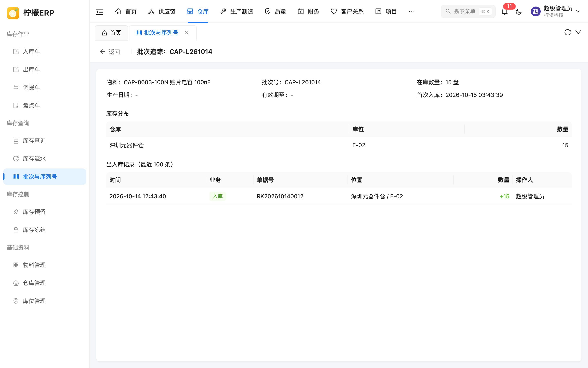
Task: Click the 项目 board icon
Action: [x=378, y=11]
